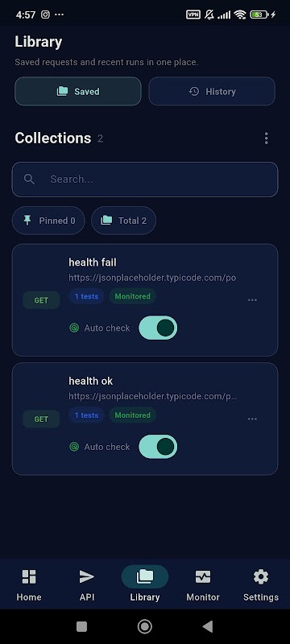Open more options for health fail
The image size is (290, 644).
tap(252, 300)
